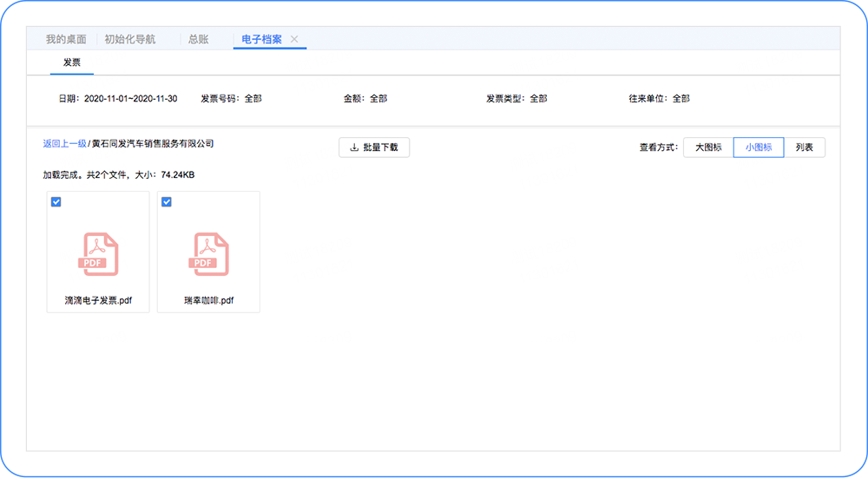The image size is (868, 478).
Task: Switch view to 小图标
Action: click(x=759, y=147)
